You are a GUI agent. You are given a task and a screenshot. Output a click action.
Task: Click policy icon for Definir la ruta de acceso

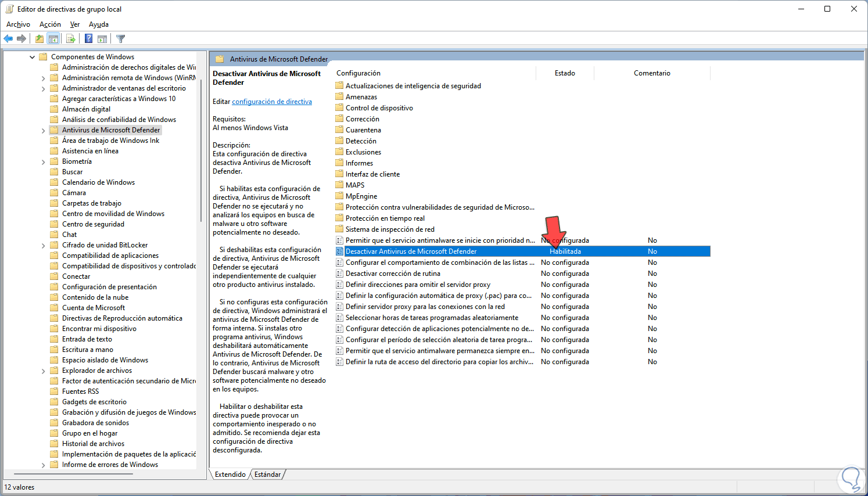340,362
